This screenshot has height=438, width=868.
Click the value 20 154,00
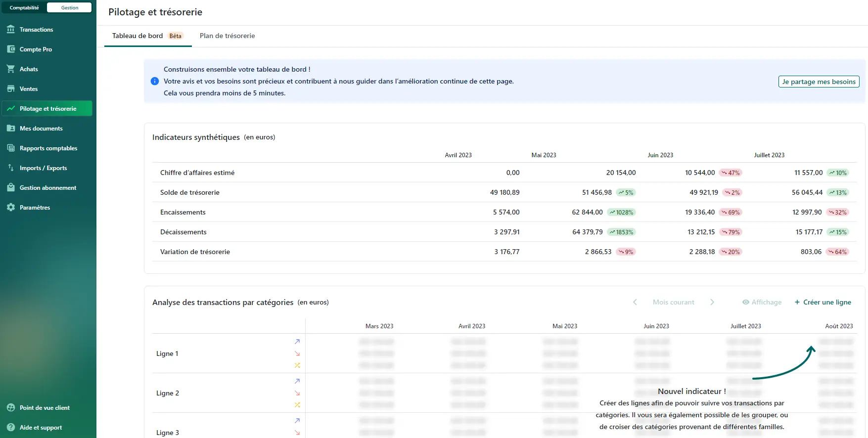click(621, 173)
